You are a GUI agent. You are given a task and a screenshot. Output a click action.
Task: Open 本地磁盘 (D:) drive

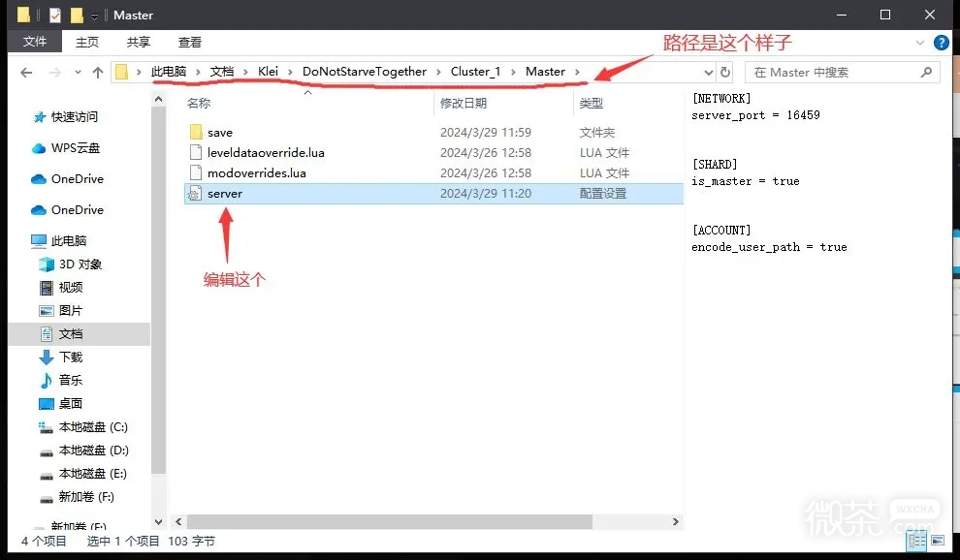click(x=94, y=451)
